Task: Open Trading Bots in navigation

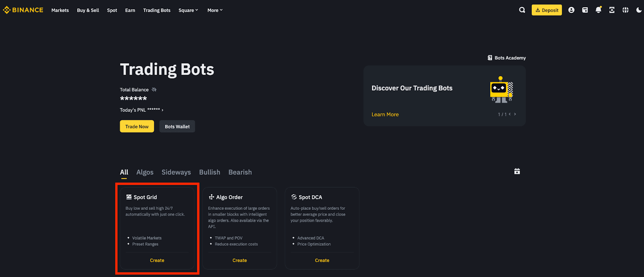Action: (x=157, y=10)
